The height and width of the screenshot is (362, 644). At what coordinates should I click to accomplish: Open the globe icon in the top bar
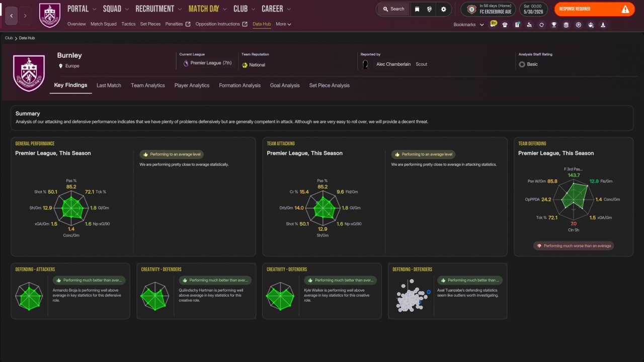coord(429,9)
